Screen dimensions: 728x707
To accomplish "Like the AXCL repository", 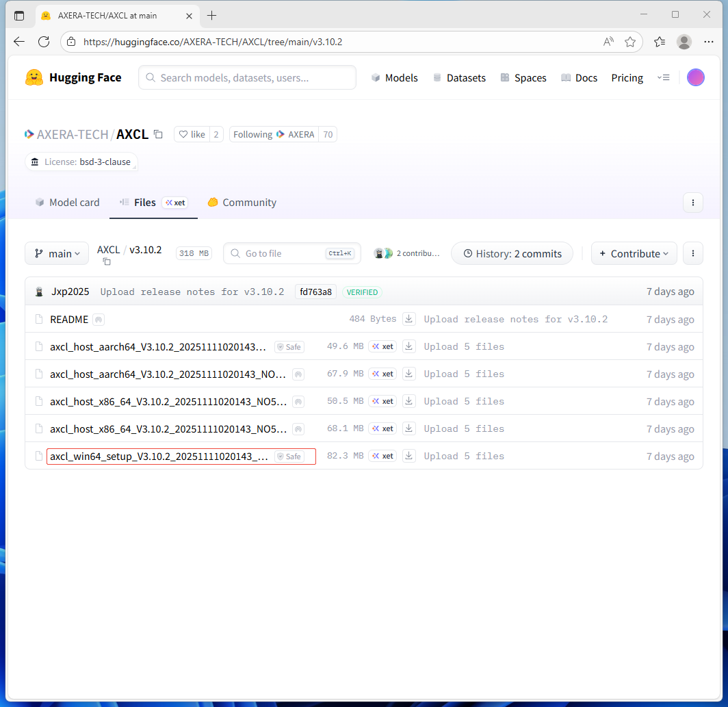I will (x=192, y=134).
